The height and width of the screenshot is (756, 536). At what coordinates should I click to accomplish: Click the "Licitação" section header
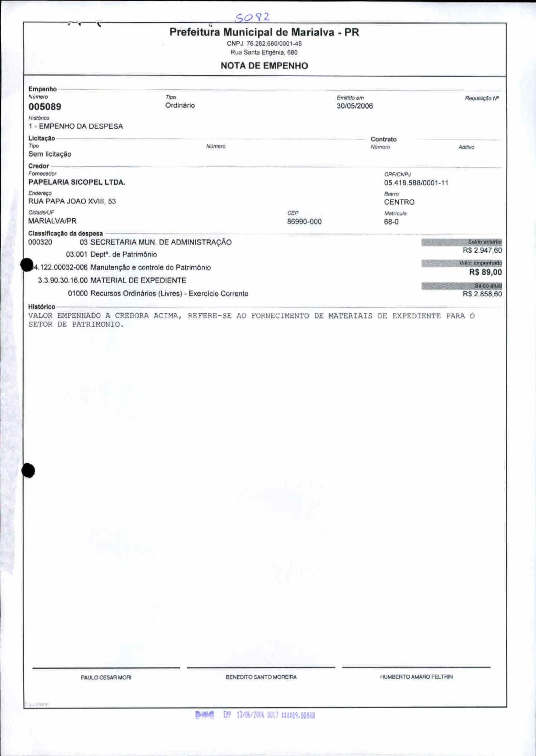42,138
